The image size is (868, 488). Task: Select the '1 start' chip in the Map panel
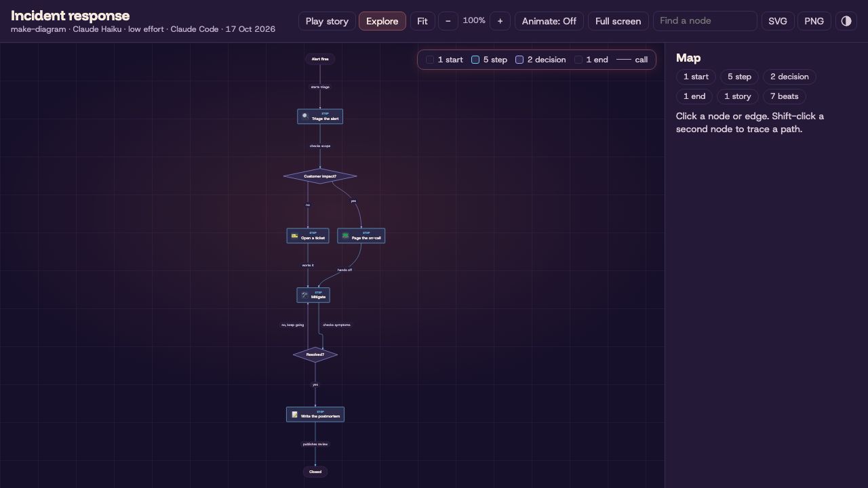coord(696,77)
